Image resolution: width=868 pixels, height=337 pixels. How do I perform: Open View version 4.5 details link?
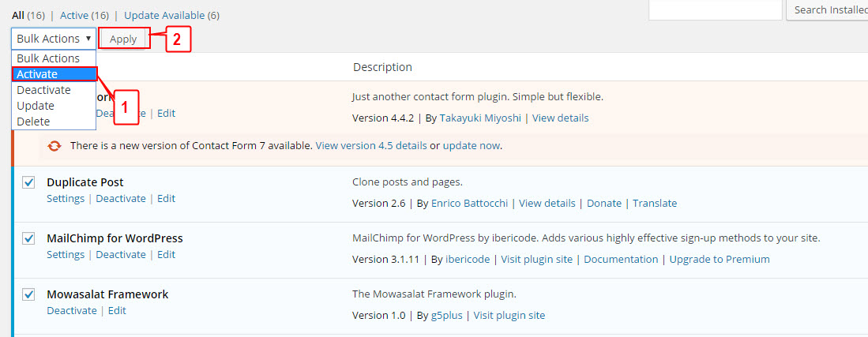tap(371, 146)
